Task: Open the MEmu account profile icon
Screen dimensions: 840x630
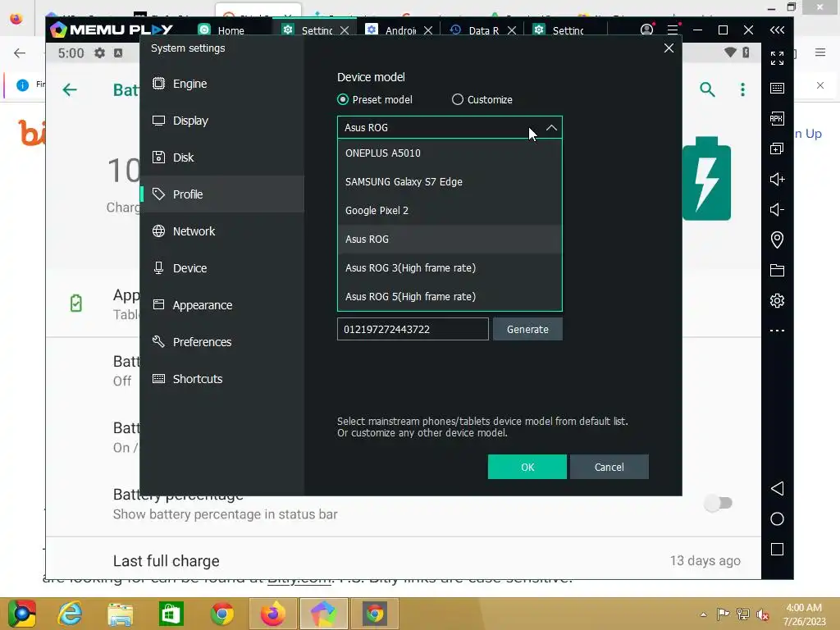Action: tap(646, 30)
